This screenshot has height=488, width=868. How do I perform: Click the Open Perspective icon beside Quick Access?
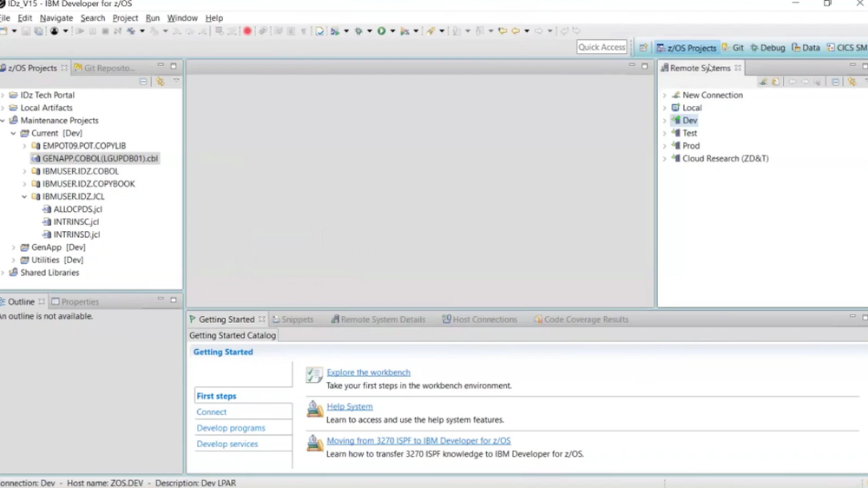pyautogui.click(x=643, y=48)
